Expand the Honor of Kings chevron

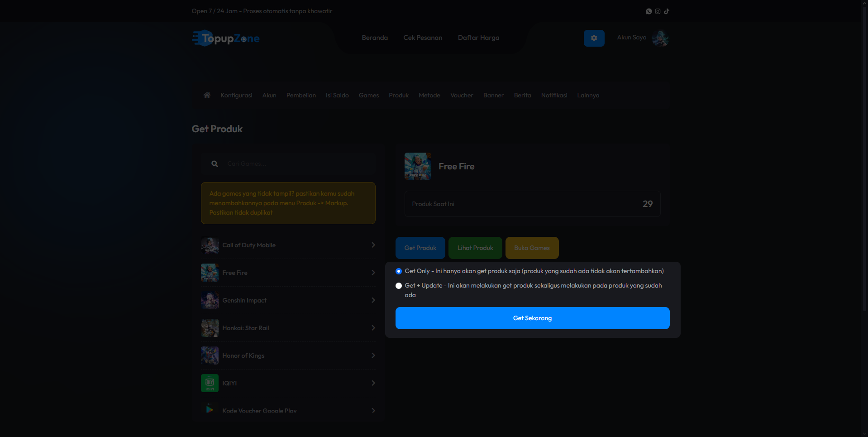373,355
